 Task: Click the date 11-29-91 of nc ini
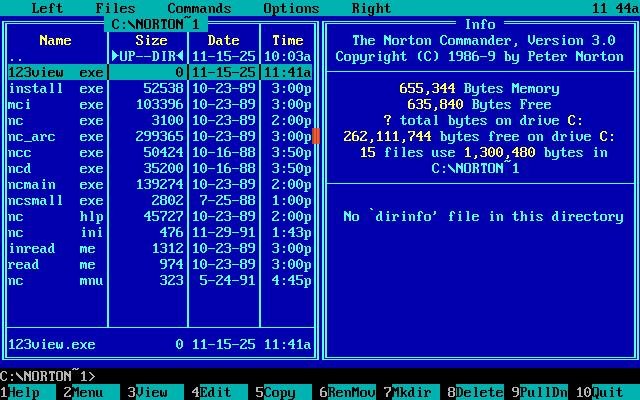[224, 232]
